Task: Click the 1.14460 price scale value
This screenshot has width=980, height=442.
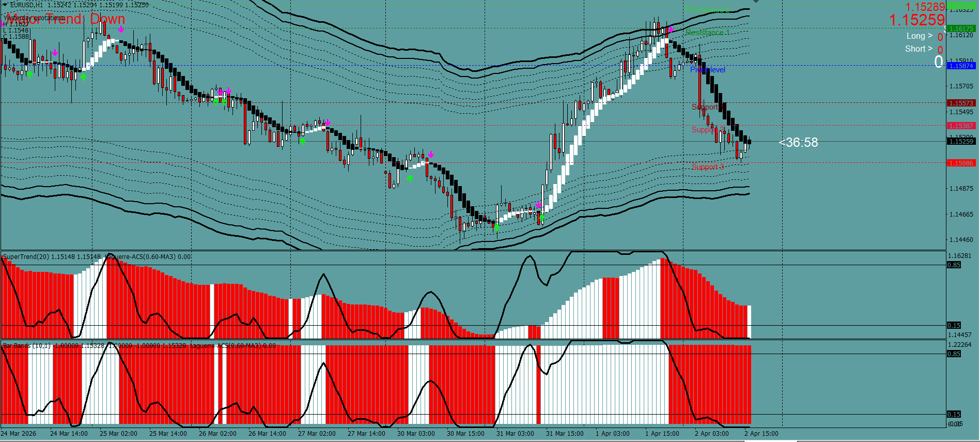Action: coord(961,240)
